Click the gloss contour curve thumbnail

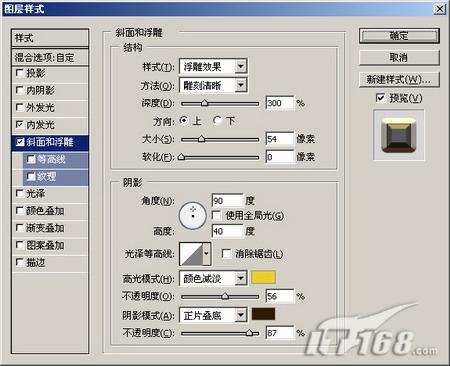(191, 254)
